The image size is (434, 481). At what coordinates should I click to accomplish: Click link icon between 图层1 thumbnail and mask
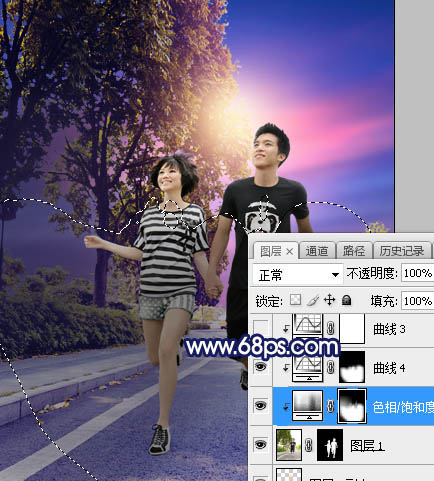pyautogui.click(x=309, y=445)
